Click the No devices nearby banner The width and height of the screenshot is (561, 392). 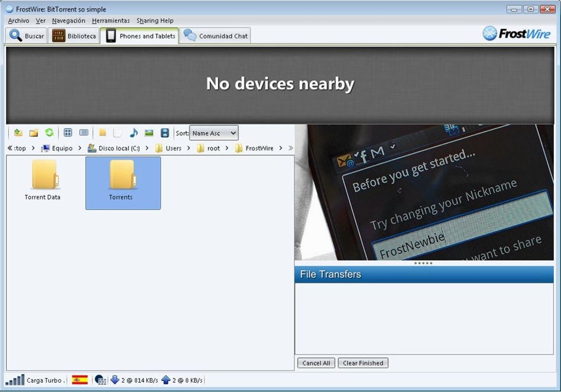coord(280,85)
